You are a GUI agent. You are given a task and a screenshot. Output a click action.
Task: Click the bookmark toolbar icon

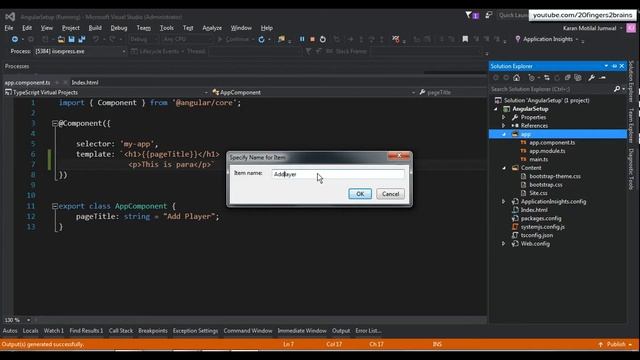pyautogui.click(x=465, y=39)
